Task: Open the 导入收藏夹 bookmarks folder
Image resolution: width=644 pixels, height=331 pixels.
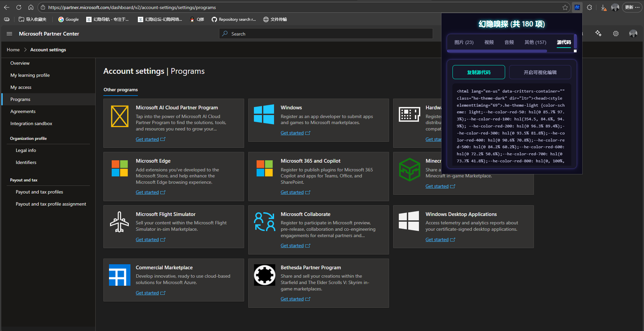Action: coord(33,19)
